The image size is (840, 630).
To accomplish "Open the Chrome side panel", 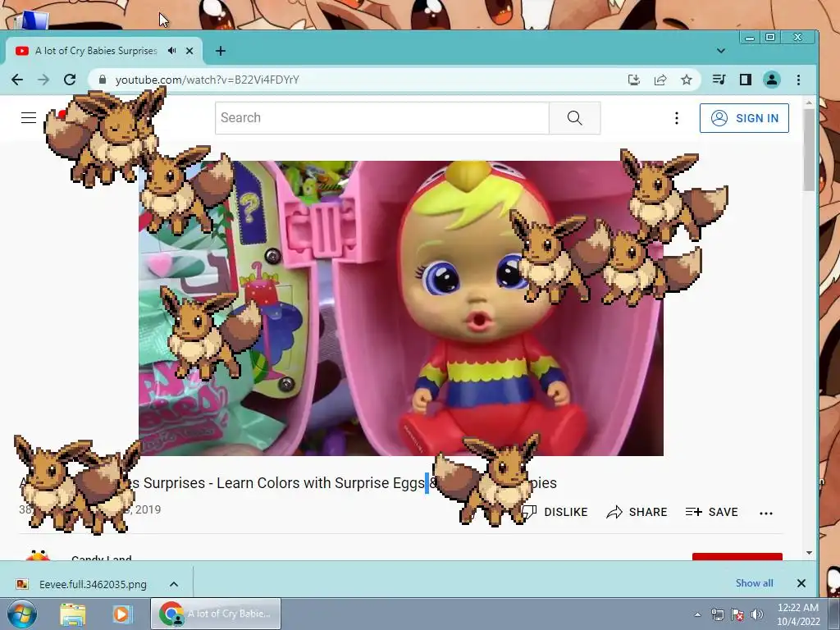I will 745,80.
